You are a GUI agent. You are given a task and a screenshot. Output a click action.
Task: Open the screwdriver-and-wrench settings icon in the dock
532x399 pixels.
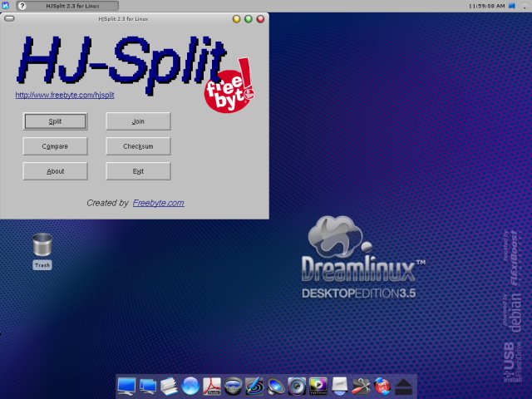click(x=361, y=386)
